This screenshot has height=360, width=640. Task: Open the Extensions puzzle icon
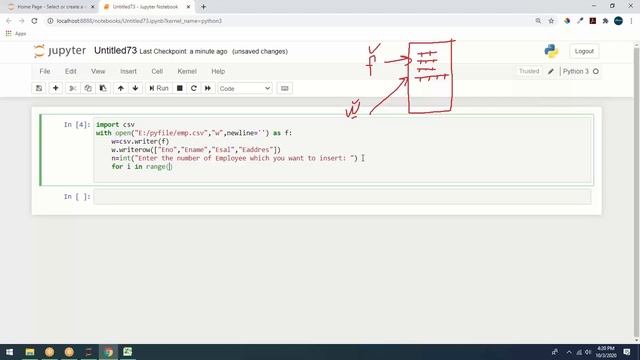[605, 21]
